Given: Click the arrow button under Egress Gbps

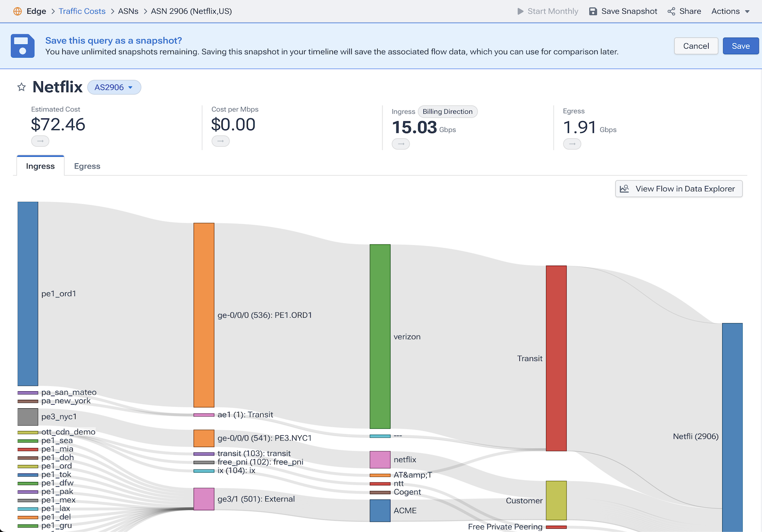Looking at the screenshot, I should point(572,144).
